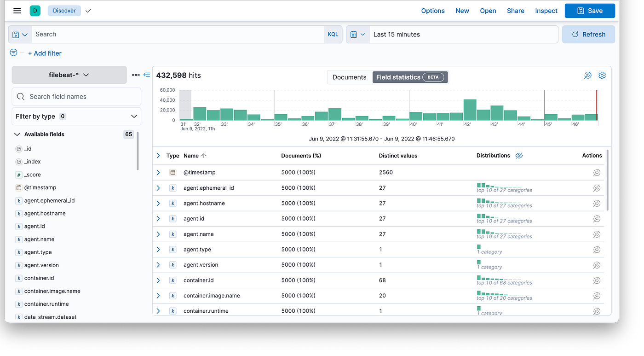Hide the Distributions column eye icon
The image size is (644, 356).
(519, 156)
